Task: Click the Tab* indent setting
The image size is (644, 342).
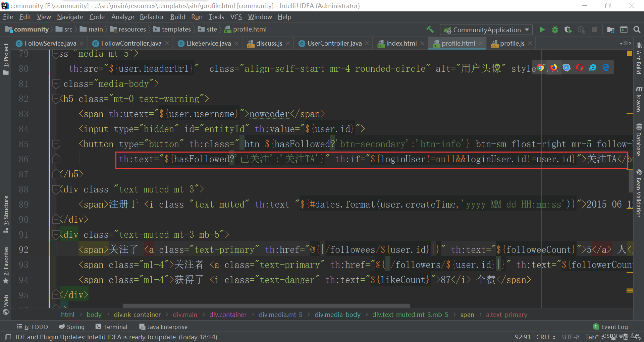Action: click(592, 337)
